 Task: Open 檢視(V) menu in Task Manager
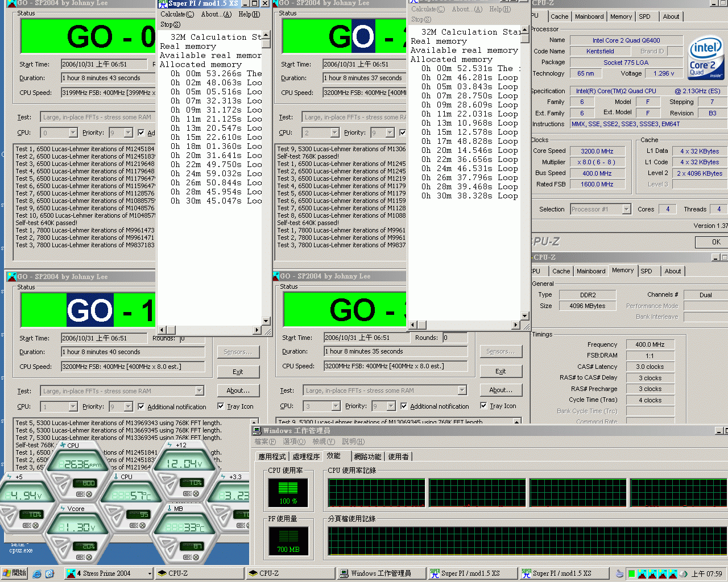324,442
